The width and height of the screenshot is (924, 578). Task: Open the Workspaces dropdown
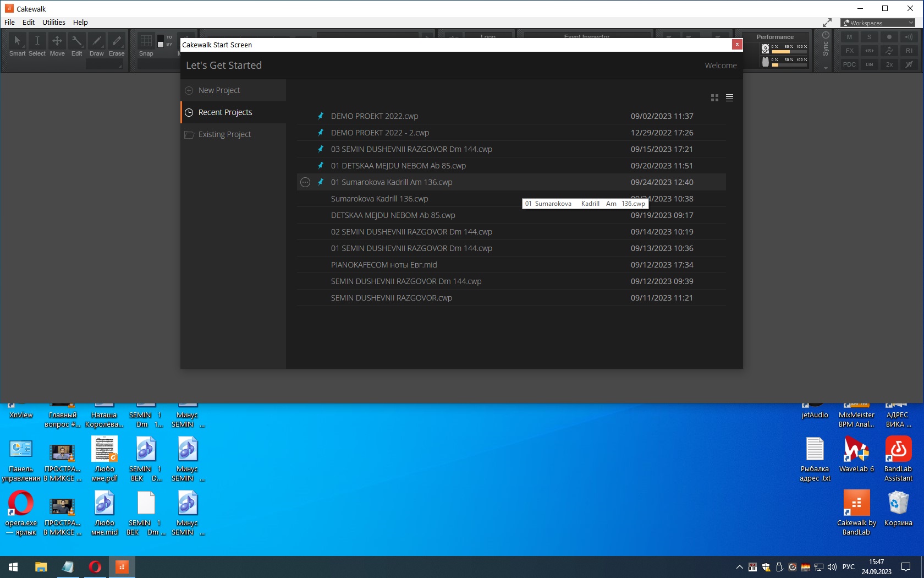point(878,23)
